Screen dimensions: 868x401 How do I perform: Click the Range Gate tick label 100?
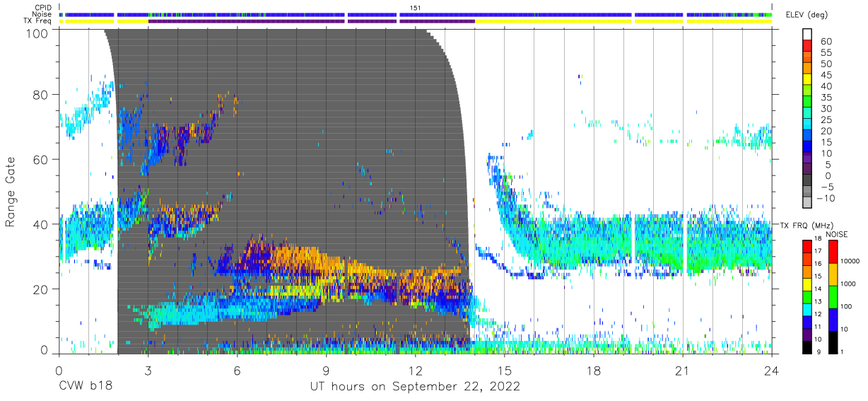36,33
